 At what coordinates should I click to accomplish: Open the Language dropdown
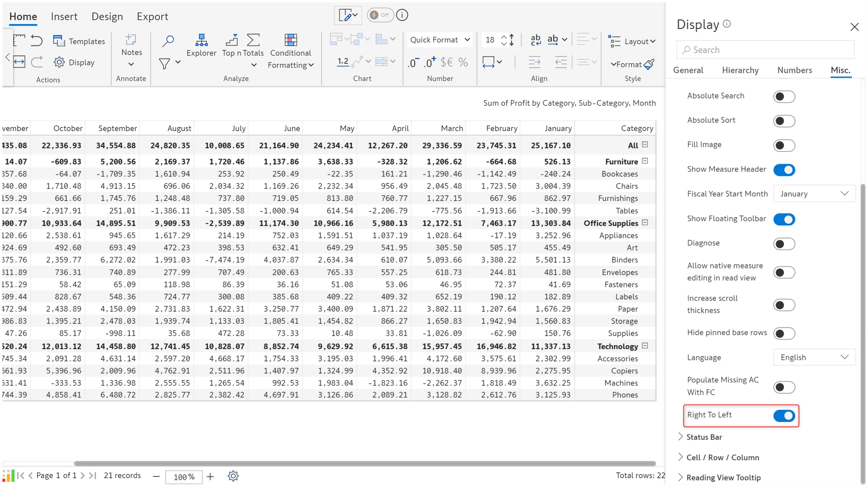[814, 357]
